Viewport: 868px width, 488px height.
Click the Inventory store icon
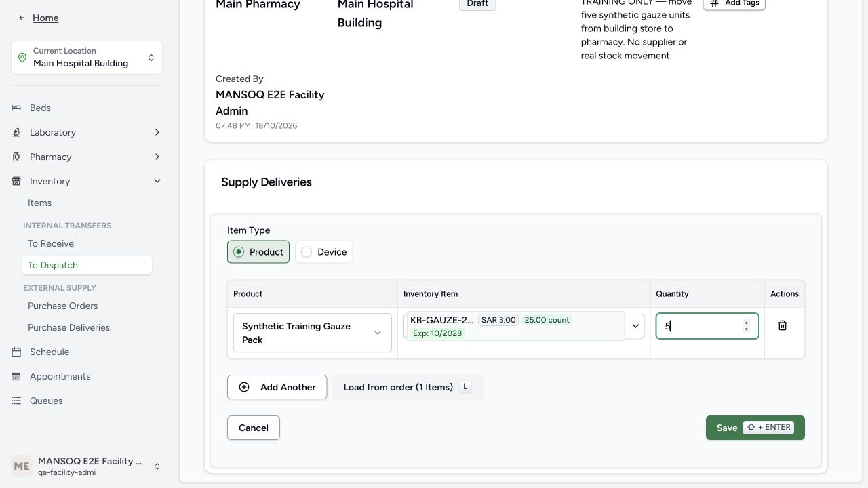tap(16, 181)
